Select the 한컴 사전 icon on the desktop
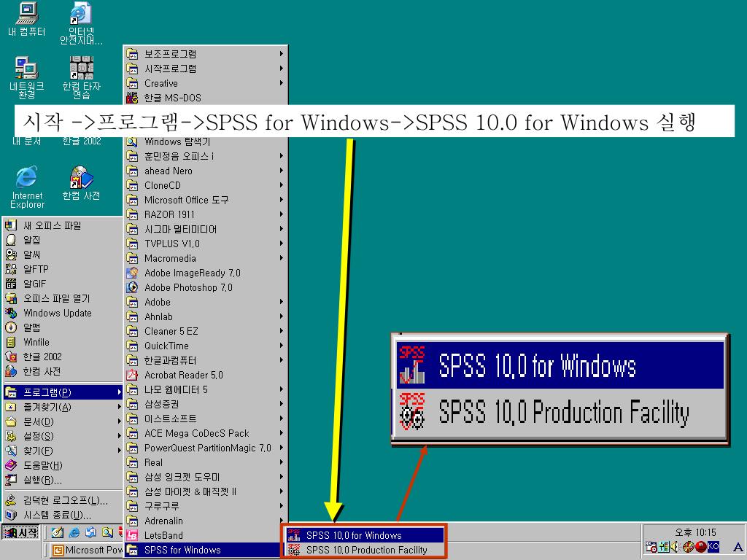 (x=82, y=183)
